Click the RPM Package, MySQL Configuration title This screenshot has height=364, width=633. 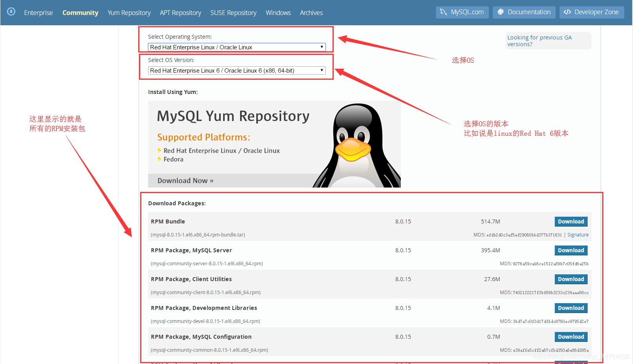pyautogui.click(x=201, y=337)
